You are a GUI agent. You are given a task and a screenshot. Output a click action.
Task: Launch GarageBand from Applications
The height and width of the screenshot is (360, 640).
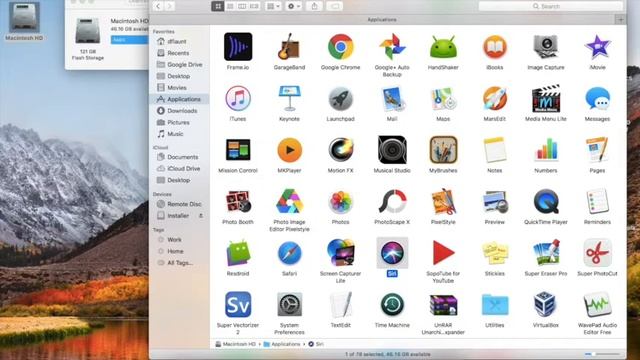(x=289, y=47)
